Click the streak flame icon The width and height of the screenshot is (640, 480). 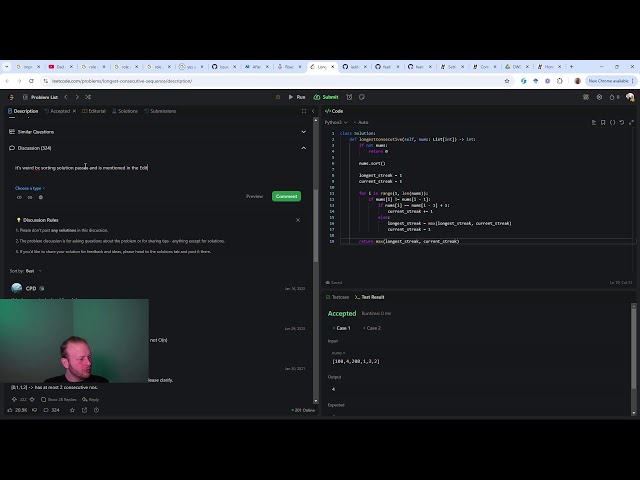coord(612,97)
